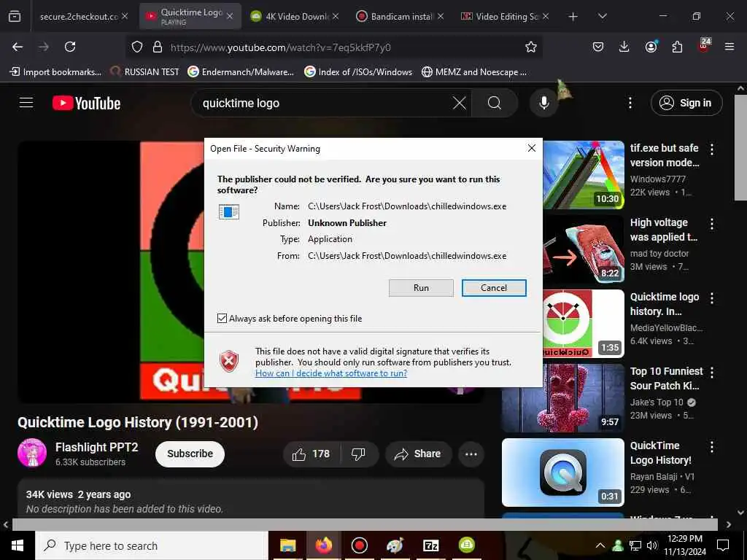Open a new tab with plus button
The image size is (747, 560).
[573, 16]
